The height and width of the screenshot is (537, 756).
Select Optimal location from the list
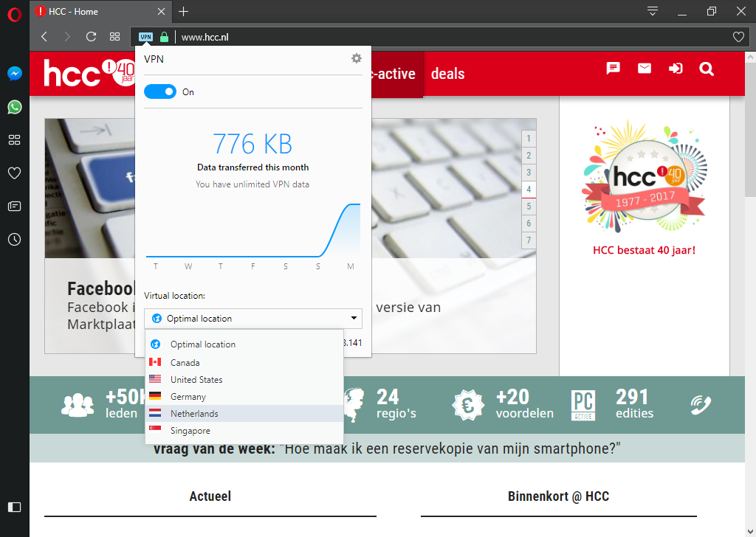tap(244, 344)
